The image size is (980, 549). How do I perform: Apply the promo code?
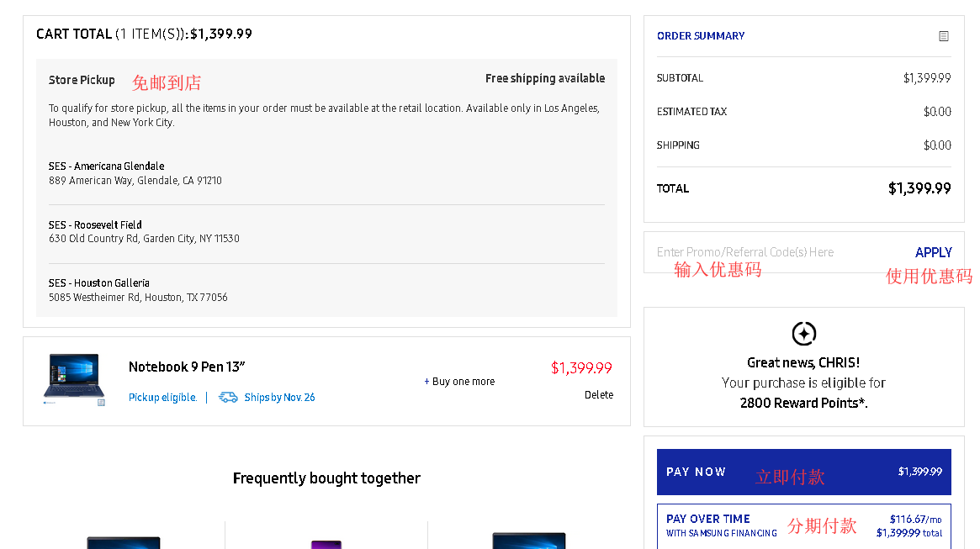click(933, 252)
